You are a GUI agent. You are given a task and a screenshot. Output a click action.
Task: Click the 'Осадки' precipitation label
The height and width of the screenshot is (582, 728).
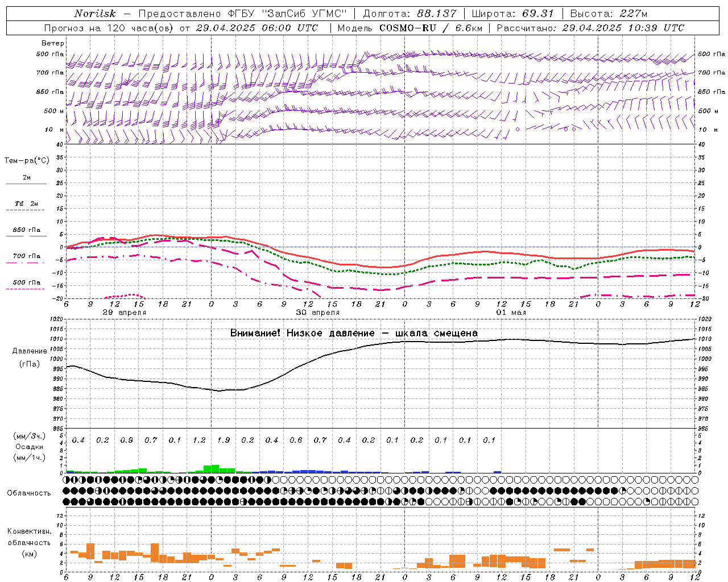click(29, 447)
